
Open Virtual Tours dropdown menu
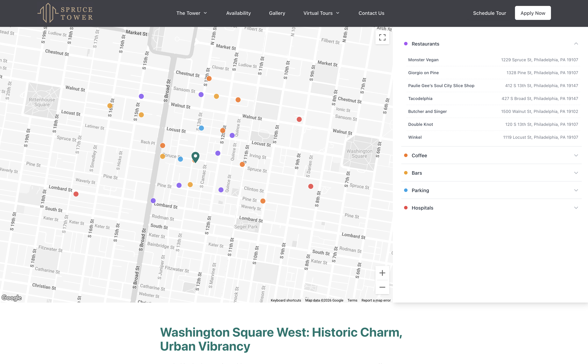tap(321, 13)
